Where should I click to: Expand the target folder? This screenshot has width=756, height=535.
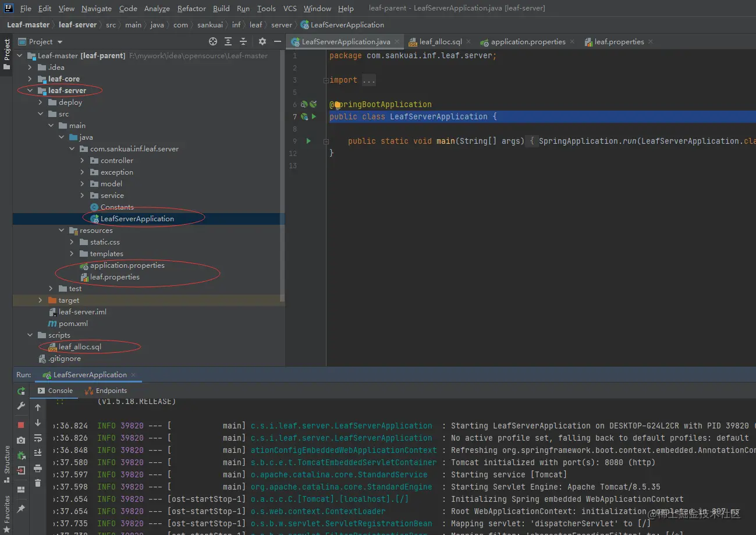pyautogui.click(x=40, y=300)
